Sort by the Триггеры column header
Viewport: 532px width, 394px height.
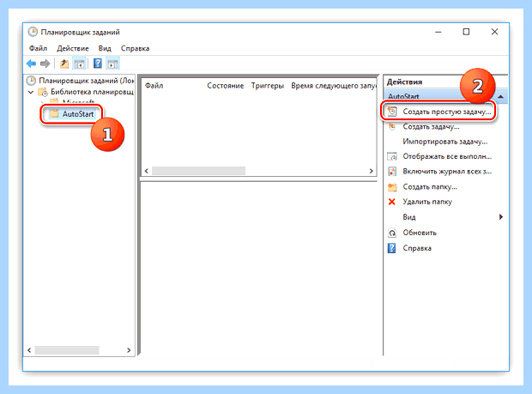click(268, 86)
